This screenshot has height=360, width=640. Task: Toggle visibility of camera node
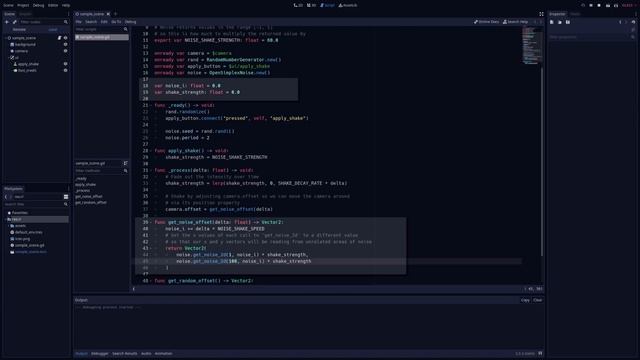(65, 51)
